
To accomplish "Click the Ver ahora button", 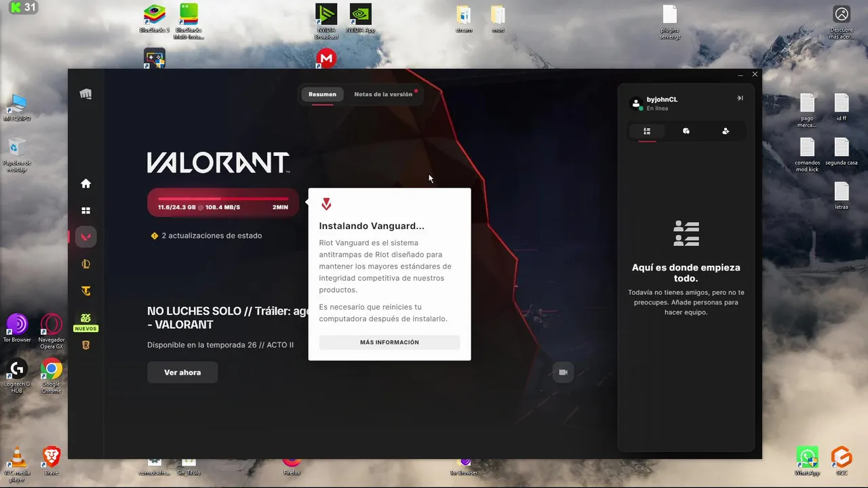I will [182, 372].
